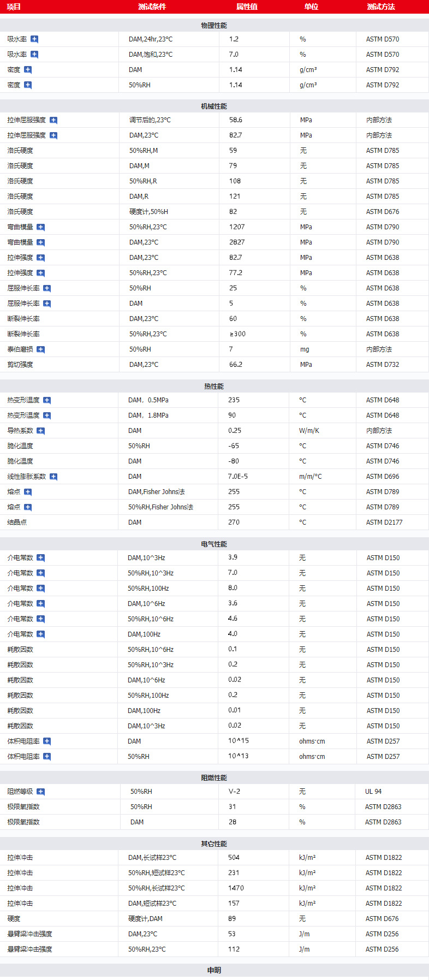Expand 介电常数 details for the DAM,100Hz row

40,634
